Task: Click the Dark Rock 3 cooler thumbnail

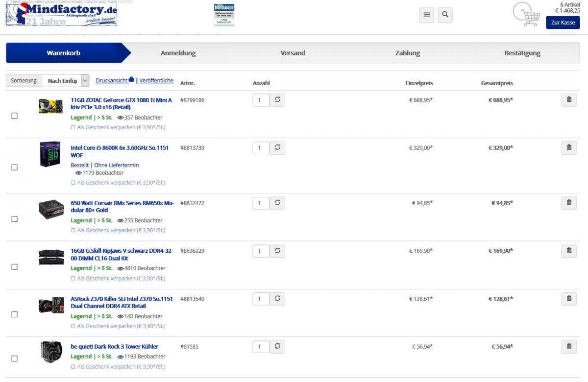Action: pos(51,352)
